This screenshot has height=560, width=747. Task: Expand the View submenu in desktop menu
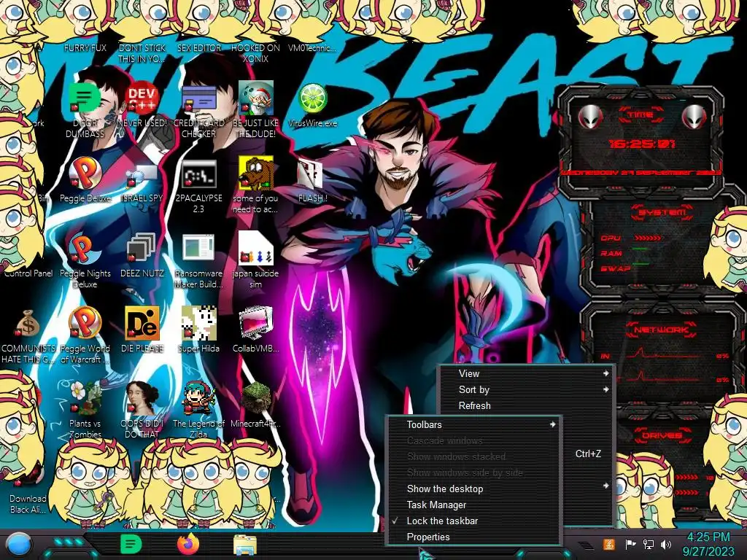(x=527, y=374)
